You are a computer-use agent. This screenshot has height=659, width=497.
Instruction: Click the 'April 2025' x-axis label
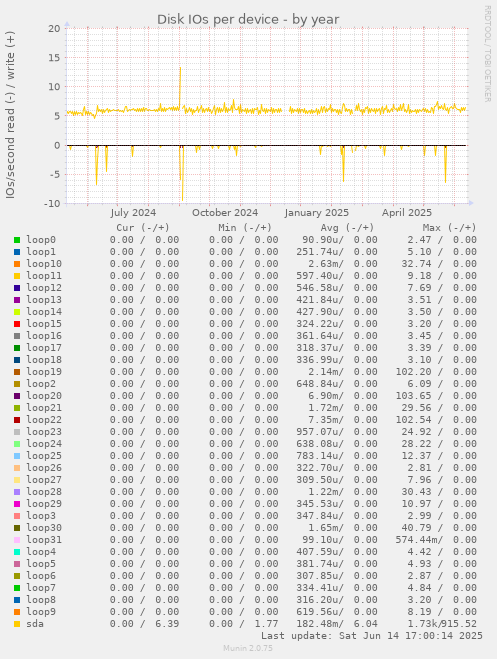click(407, 213)
